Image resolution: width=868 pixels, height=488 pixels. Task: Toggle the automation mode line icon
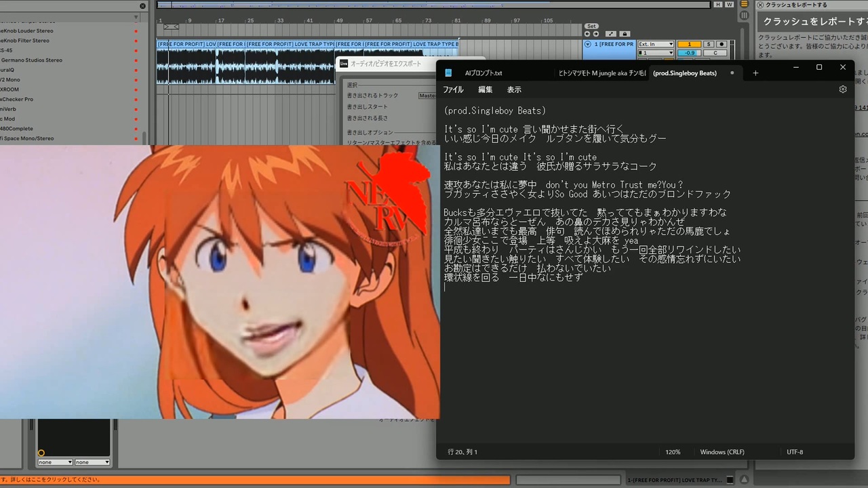611,34
